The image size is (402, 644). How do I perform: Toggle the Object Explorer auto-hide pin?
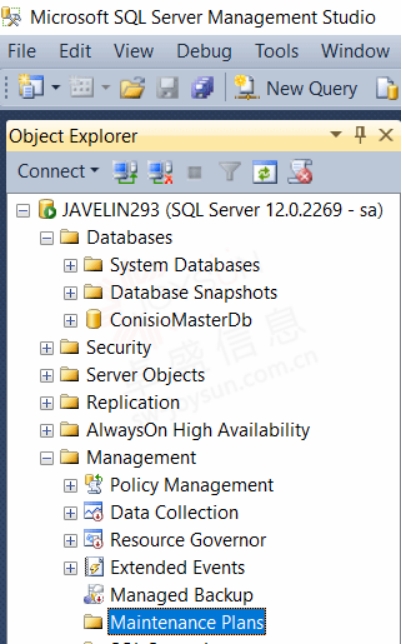[360, 135]
